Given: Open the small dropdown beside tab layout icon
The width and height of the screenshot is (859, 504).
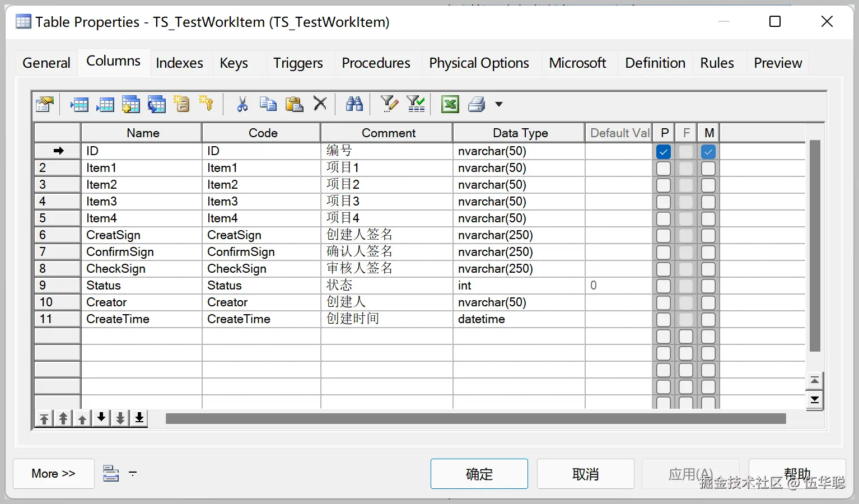Looking at the screenshot, I should pos(133,473).
